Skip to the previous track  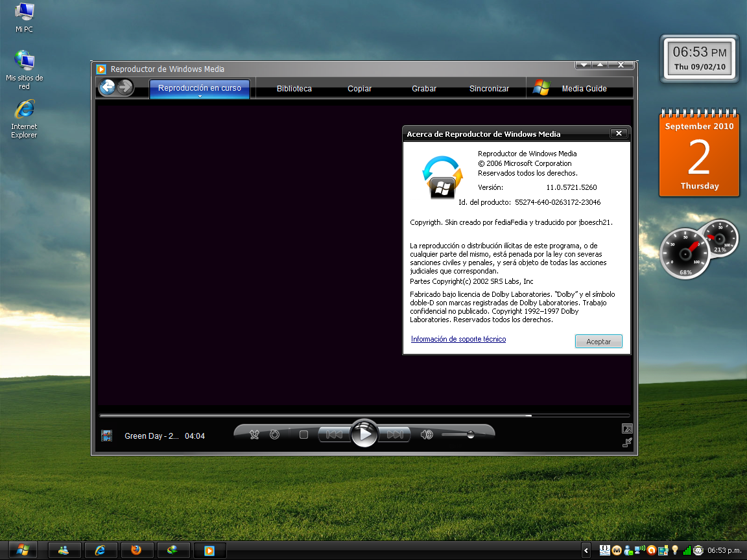tap(334, 434)
